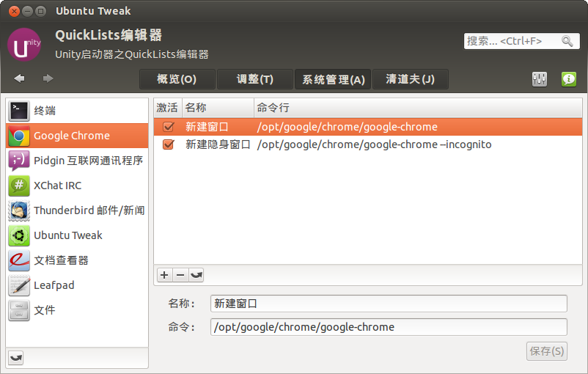Select Ubuntu Tweak text in launcher list
Viewport: 588px width, 374px height.
(68, 235)
